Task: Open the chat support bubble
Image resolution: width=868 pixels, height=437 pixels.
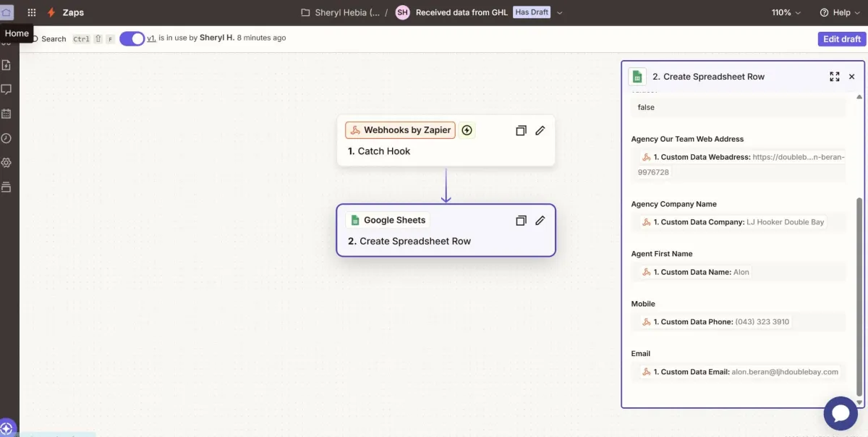Action: pyautogui.click(x=841, y=413)
